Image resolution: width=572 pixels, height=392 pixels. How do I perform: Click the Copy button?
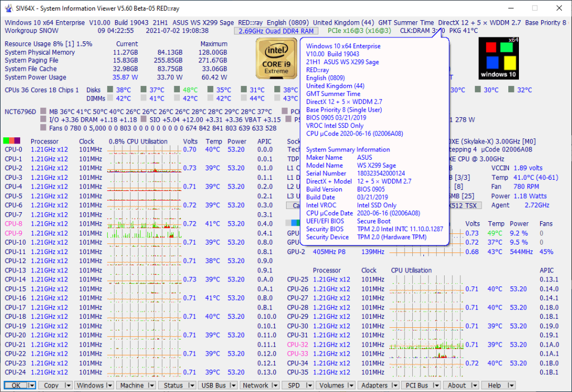(53, 385)
